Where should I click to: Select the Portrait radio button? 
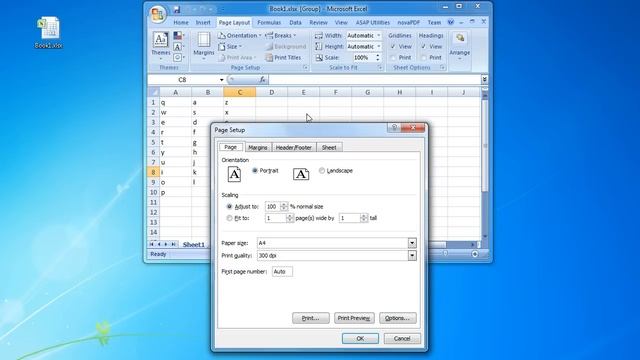255,171
